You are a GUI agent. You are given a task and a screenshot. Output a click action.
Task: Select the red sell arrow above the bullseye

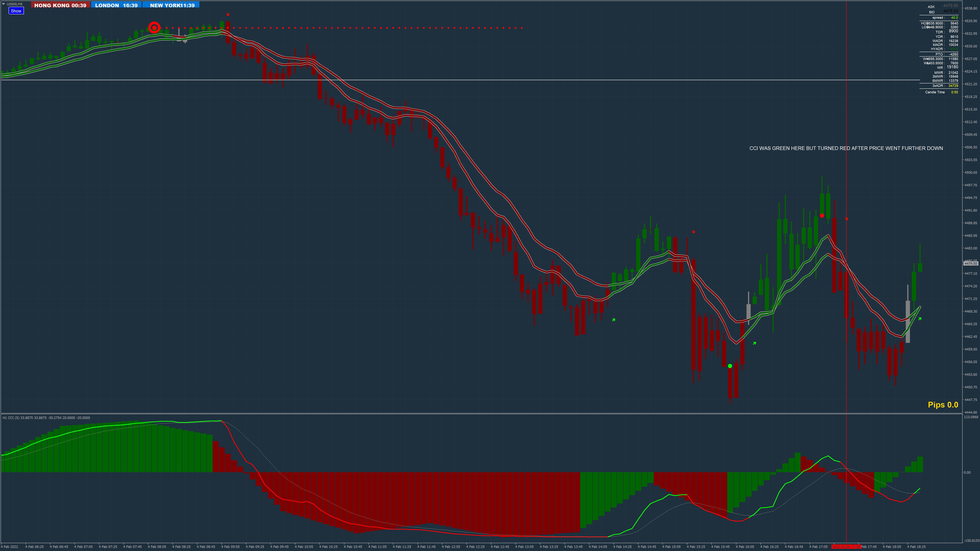tap(228, 15)
